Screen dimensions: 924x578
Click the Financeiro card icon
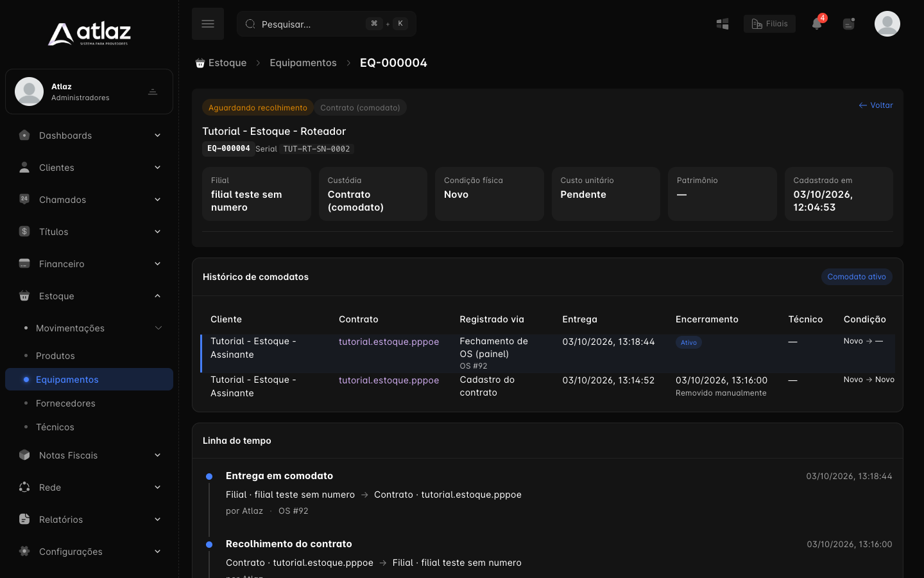click(x=24, y=263)
